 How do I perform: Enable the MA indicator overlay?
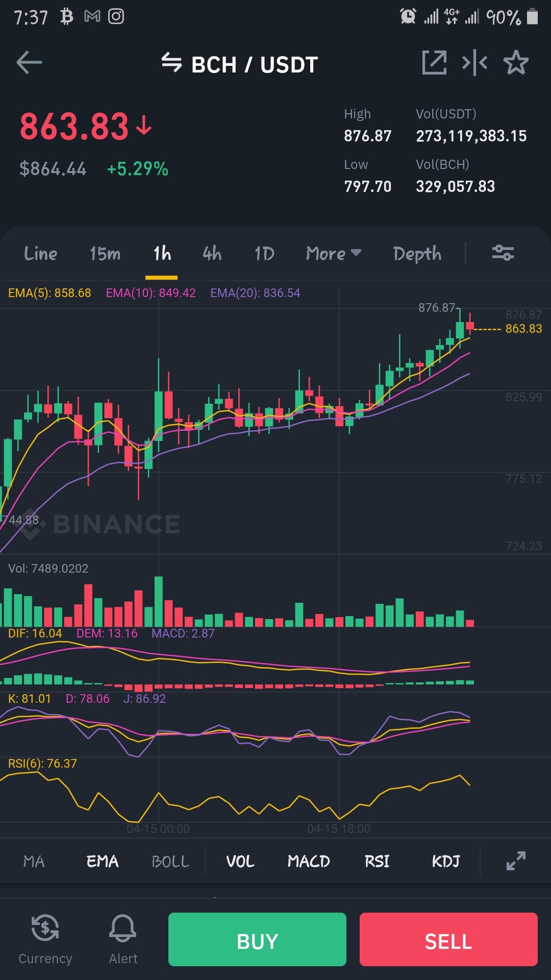tap(34, 862)
